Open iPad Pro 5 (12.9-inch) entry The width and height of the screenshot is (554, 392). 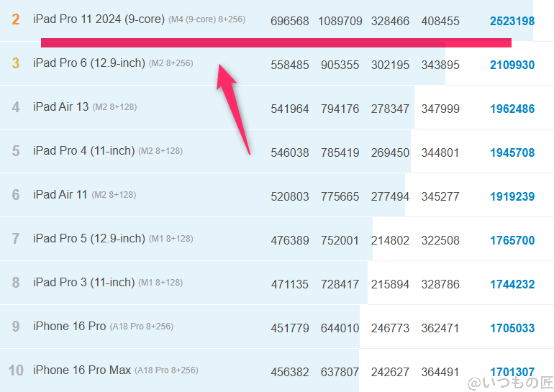point(89,238)
